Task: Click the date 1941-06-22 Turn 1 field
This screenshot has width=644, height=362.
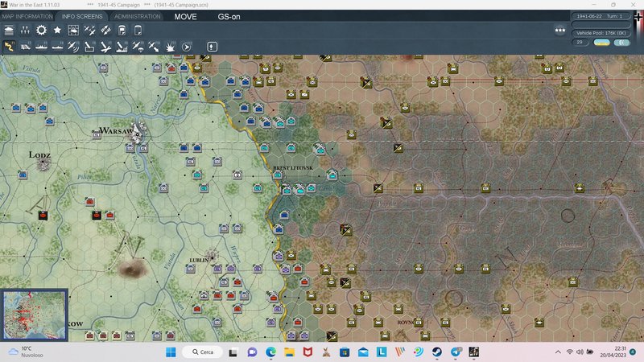Action: (599, 16)
